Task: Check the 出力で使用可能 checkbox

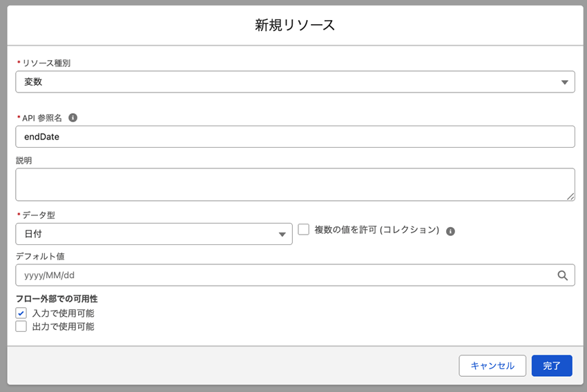Action: pos(21,326)
